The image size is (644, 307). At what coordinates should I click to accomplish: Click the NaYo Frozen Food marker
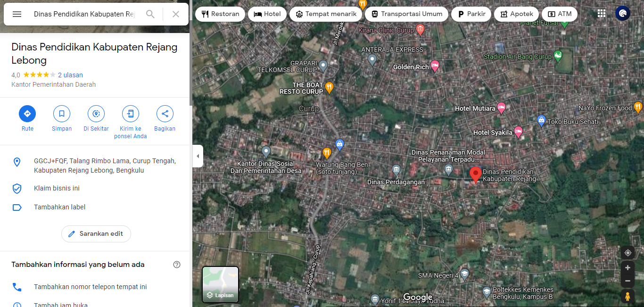pos(638,108)
